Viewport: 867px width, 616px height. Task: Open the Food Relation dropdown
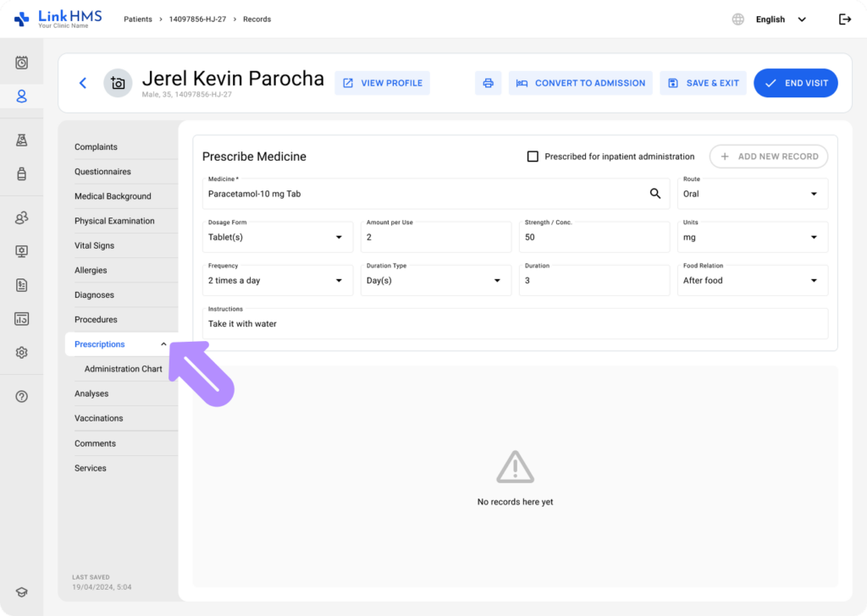[x=752, y=280]
